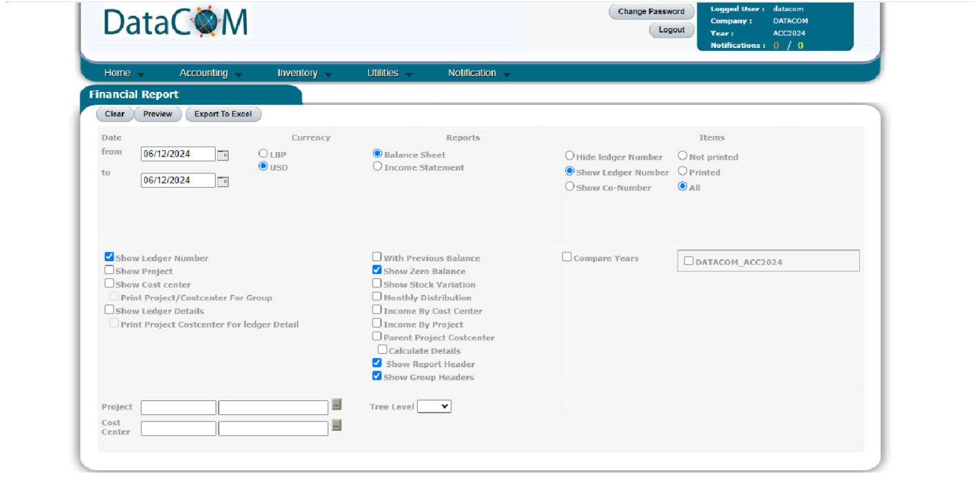The height and width of the screenshot is (477, 980).
Task: Select the Income Statement report
Action: [376, 167]
